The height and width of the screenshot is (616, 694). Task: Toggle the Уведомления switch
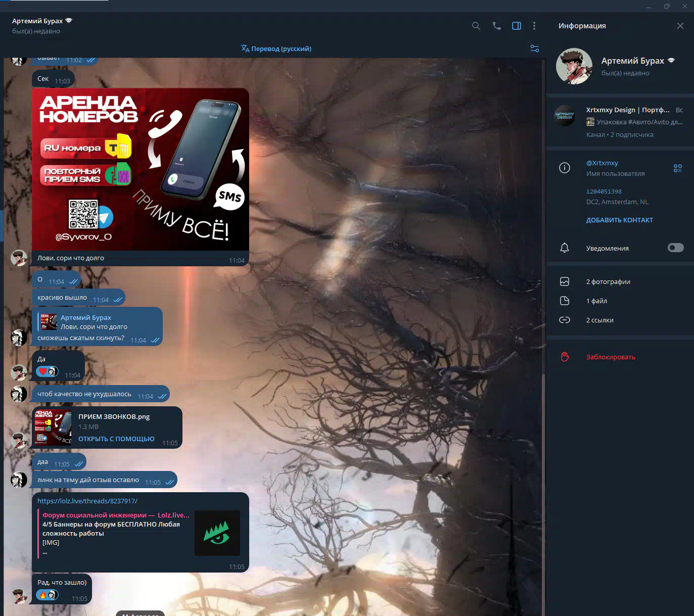tap(676, 248)
